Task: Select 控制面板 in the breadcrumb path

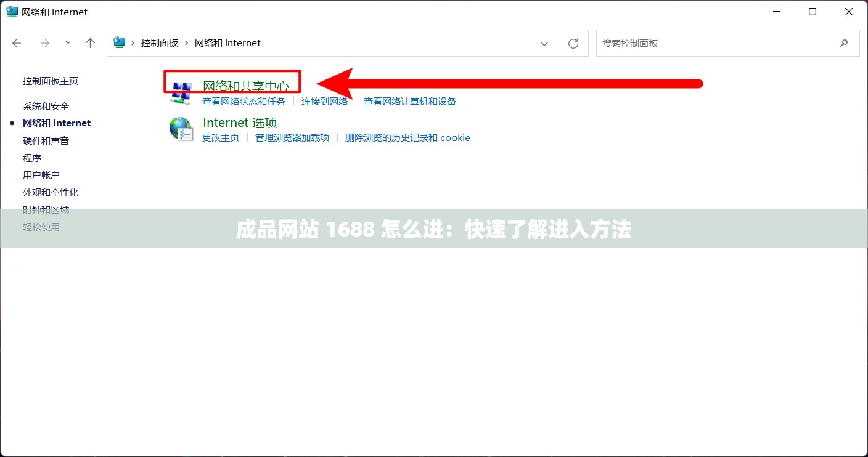Action: [x=160, y=43]
